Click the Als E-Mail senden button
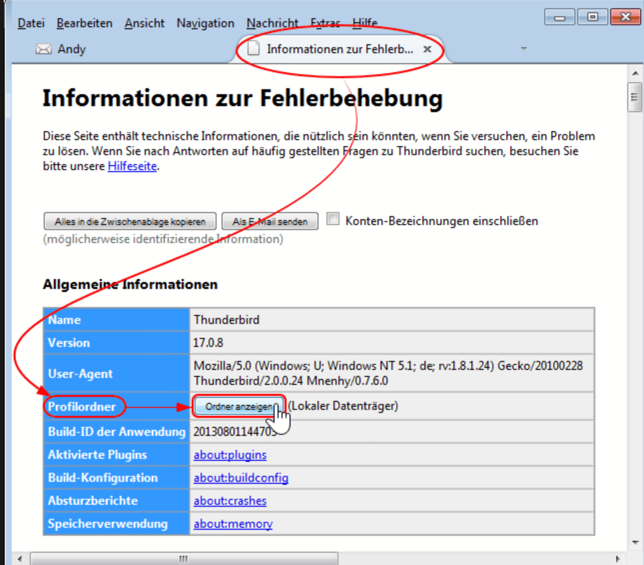Screen dimensions: 644x565 [x=270, y=221]
